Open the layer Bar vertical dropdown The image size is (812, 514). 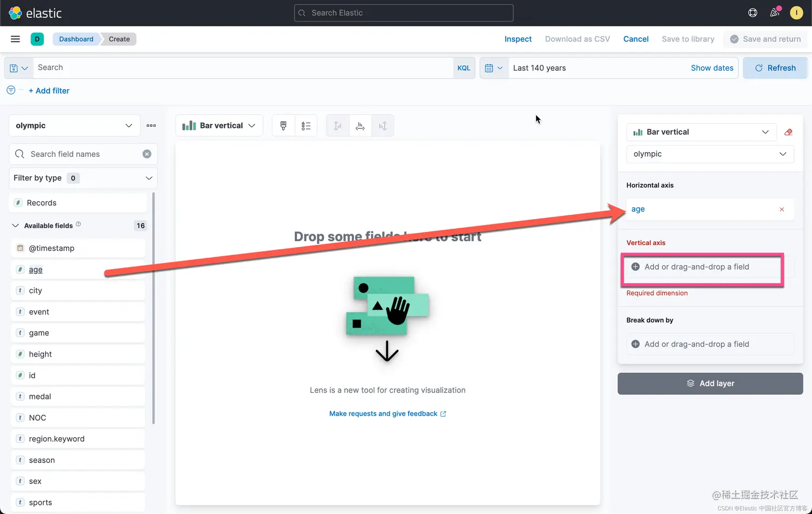coord(701,132)
